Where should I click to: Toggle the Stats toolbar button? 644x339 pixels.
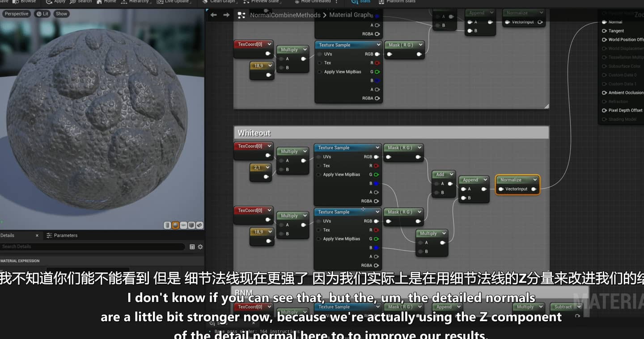click(x=361, y=2)
